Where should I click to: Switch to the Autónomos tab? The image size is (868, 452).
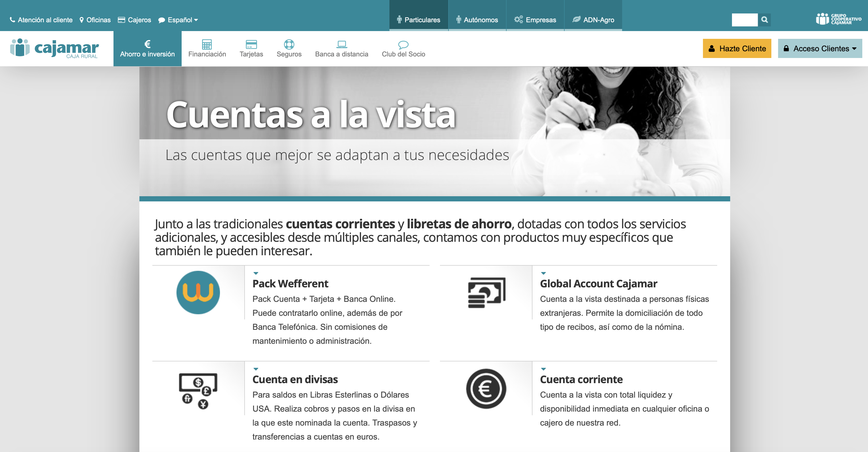point(477,16)
